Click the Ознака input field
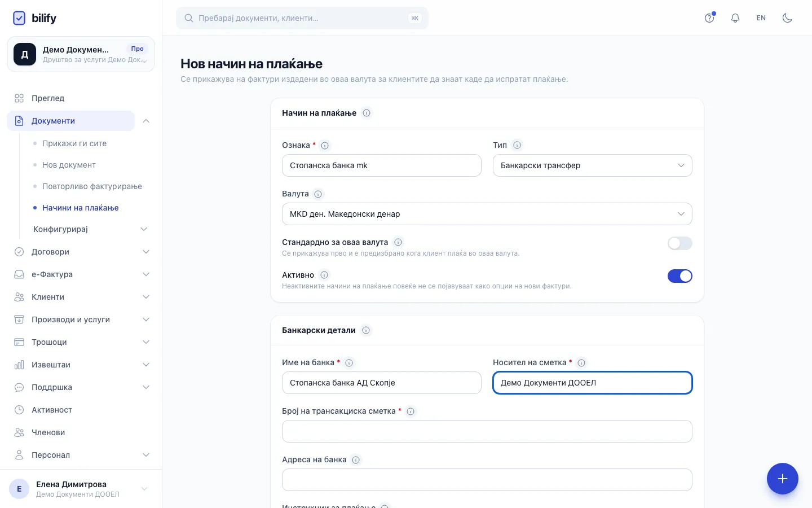Image resolution: width=812 pixels, height=508 pixels. (x=382, y=165)
